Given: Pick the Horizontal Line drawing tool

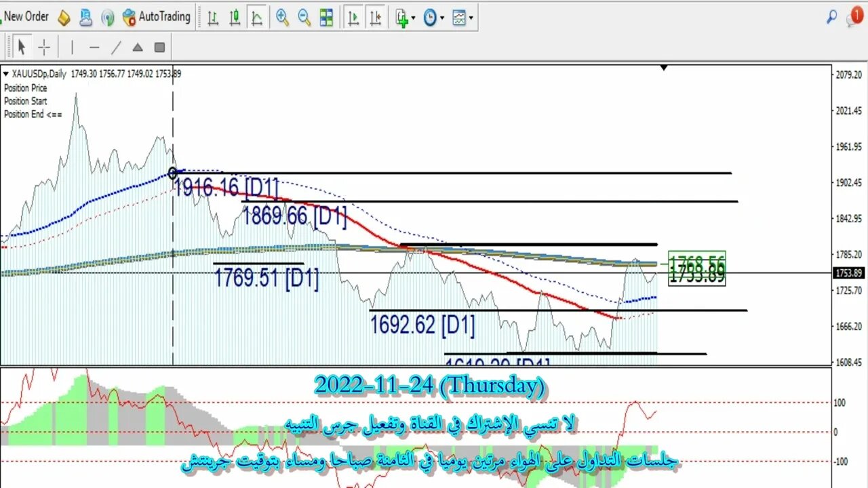Looking at the screenshot, I should 94,47.
